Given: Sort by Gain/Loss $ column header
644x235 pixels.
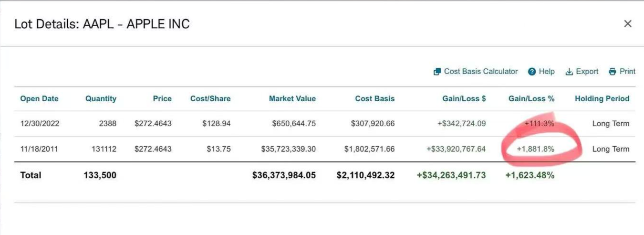Looking at the screenshot, I should point(464,99).
